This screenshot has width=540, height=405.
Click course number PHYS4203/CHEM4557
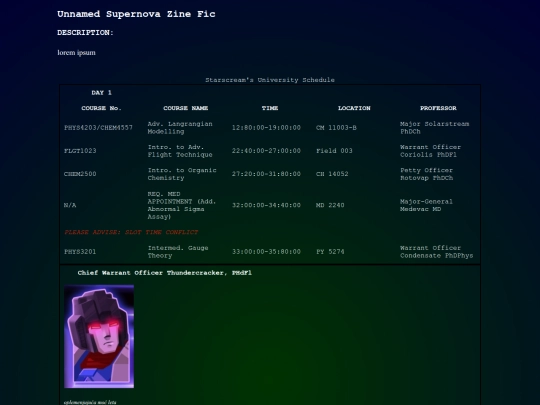(98, 128)
